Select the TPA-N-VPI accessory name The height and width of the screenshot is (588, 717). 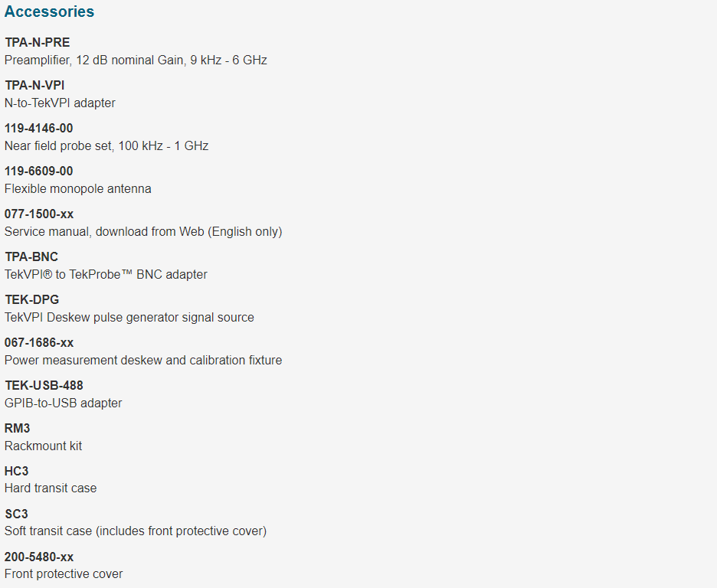pos(34,86)
